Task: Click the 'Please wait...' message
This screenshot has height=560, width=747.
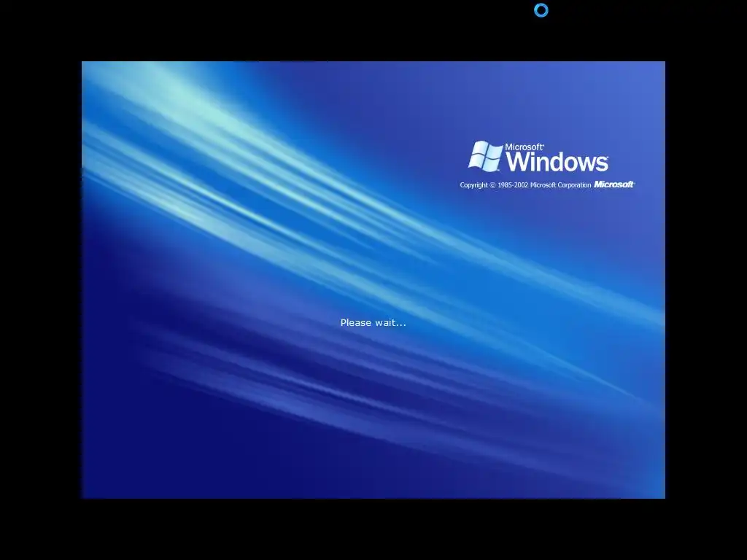Action: [373, 323]
